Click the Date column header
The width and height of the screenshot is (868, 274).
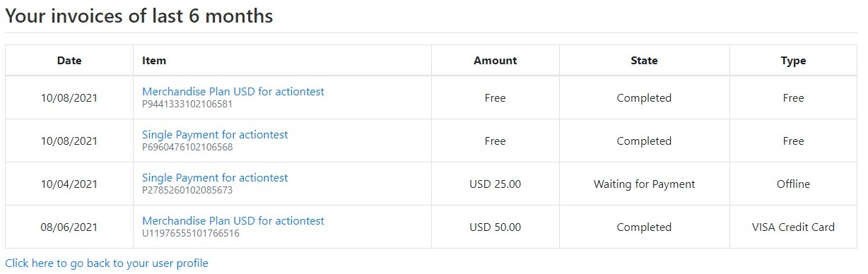click(69, 61)
